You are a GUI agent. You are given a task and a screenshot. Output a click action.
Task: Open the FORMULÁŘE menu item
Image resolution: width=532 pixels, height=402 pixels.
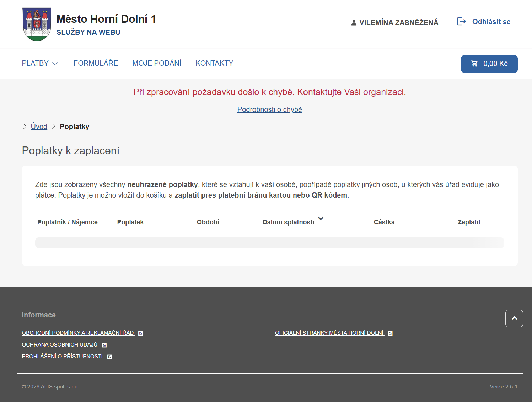point(96,63)
